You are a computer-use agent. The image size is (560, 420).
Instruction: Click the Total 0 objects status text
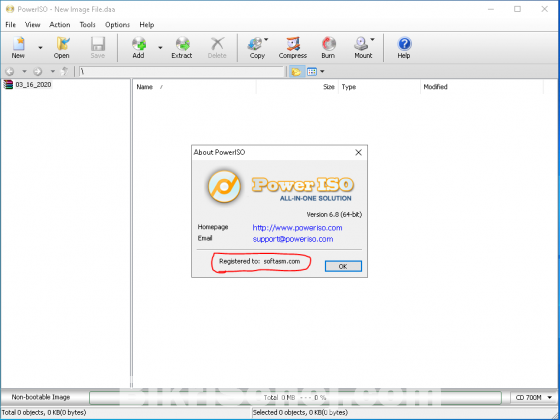[x=44, y=412]
